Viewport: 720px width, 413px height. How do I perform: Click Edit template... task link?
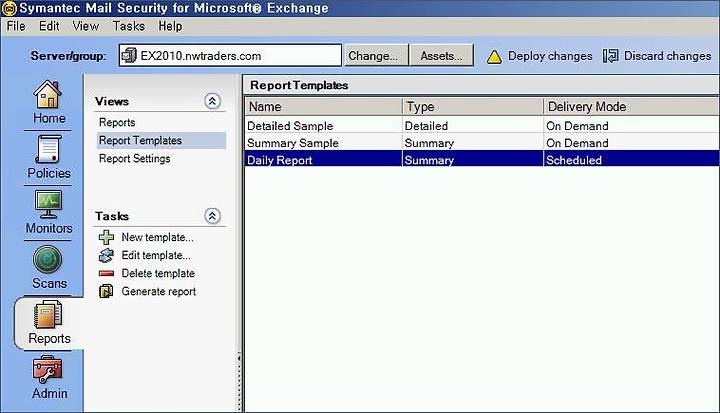coord(156,255)
